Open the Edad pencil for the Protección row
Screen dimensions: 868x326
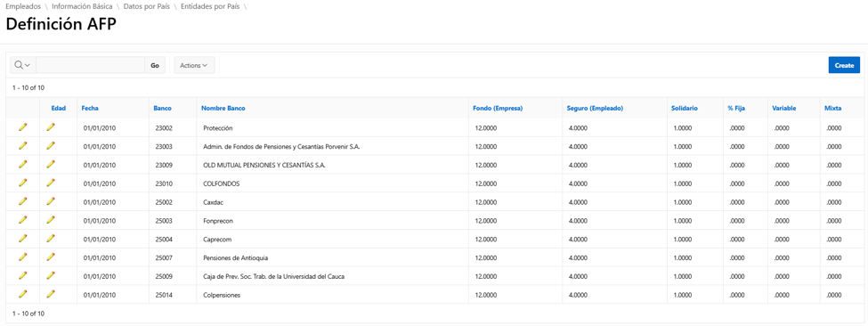click(x=51, y=127)
